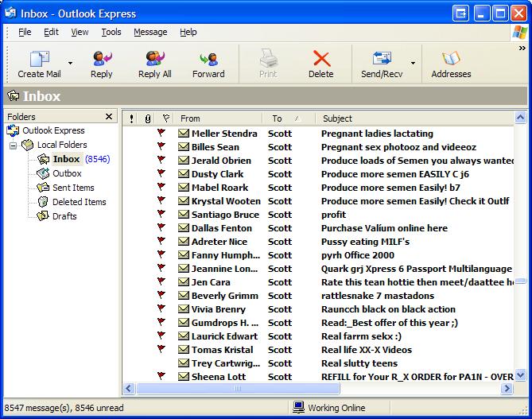
Task: Show more toolbar buttons chevron
Action: 522,48
